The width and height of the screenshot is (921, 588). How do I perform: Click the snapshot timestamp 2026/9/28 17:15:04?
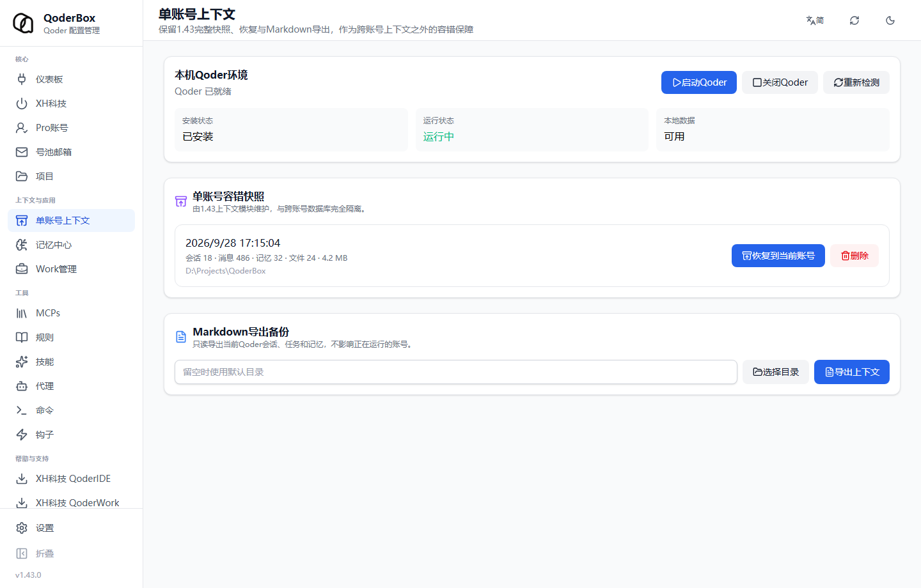[233, 243]
